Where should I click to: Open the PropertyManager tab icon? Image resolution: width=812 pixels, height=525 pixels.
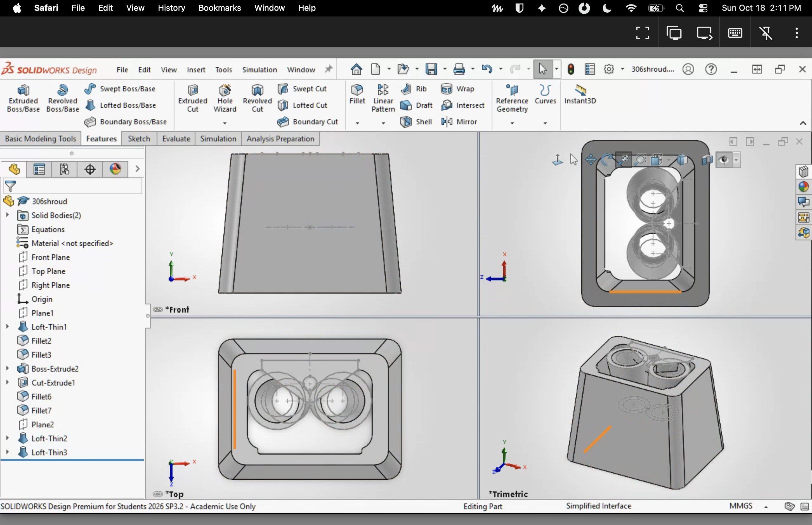coord(39,169)
